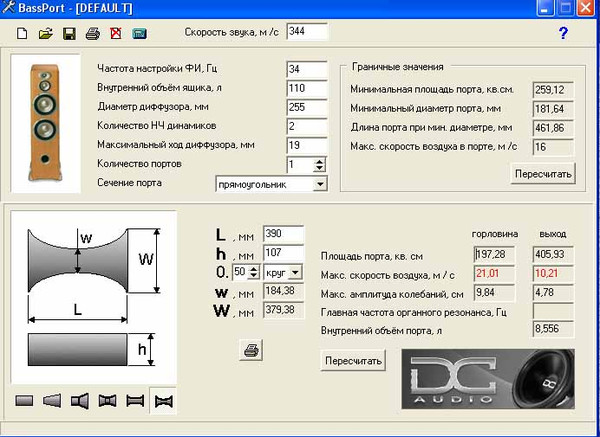Open help with the blue question mark
The width and height of the screenshot is (600, 437).
click(563, 33)
